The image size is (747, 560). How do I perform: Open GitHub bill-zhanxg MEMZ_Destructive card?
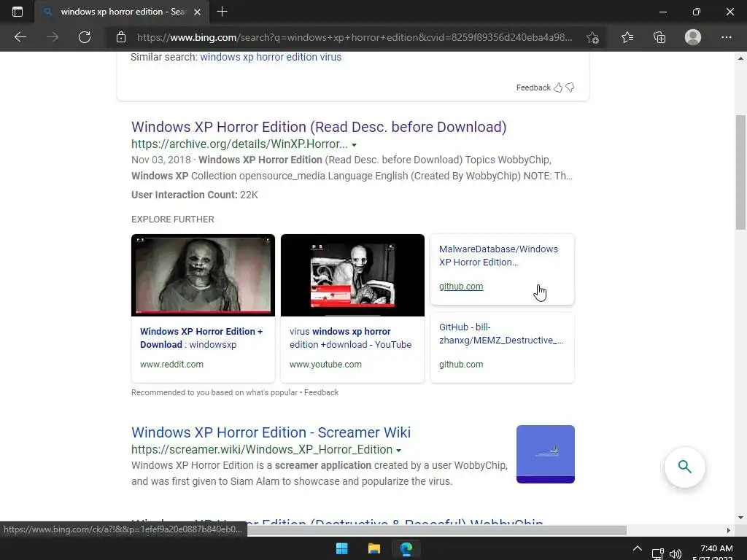pos(502,348)
